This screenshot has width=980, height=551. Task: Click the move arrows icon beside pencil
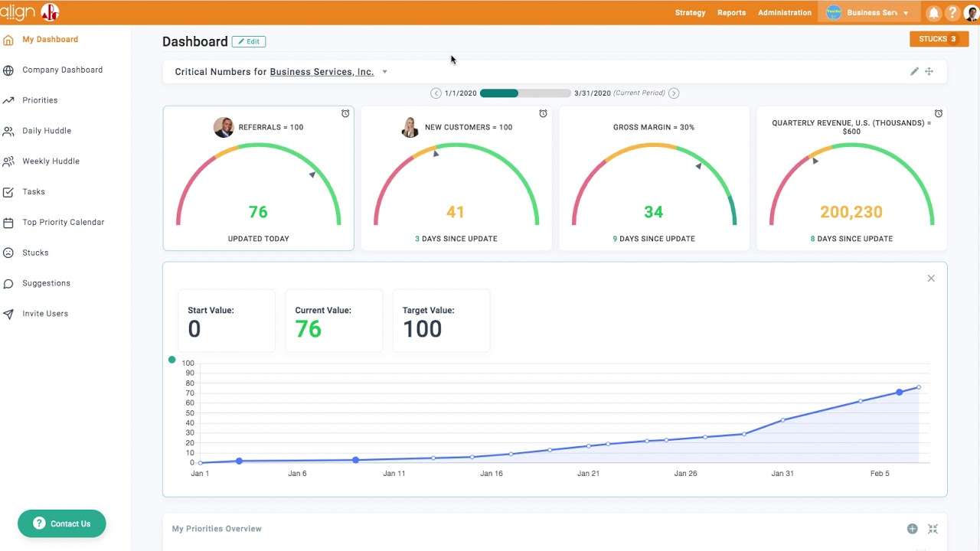[929, 71]
